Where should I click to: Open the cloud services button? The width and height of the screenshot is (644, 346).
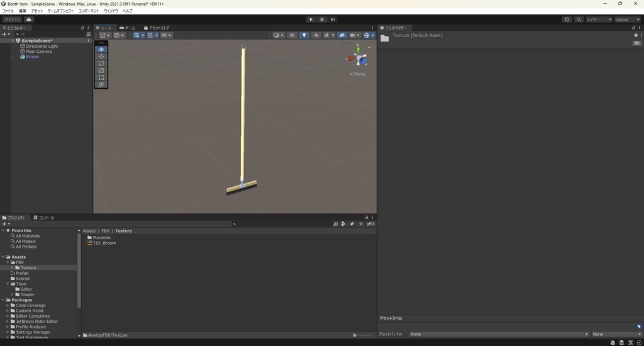click(x=29, y=20)
